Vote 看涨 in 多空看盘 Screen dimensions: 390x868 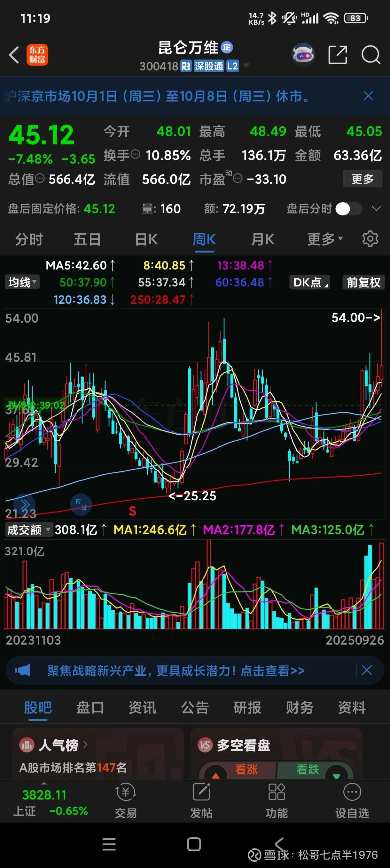coord(238,770)
